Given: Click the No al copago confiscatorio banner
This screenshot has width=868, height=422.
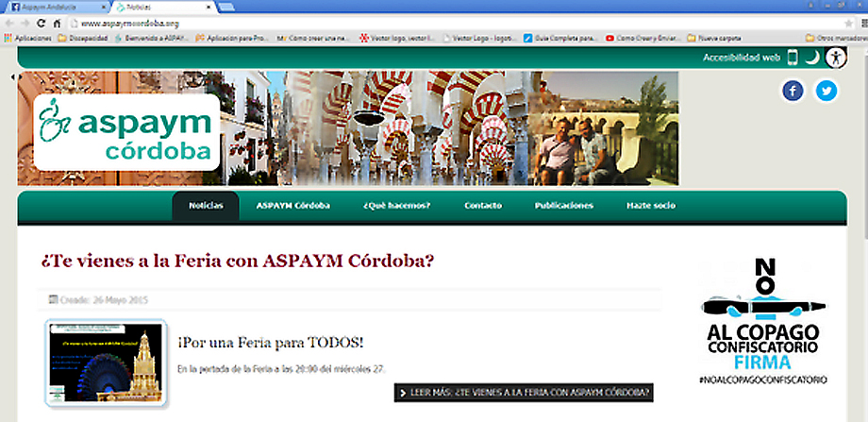Looking at the screenshot, I should (763, 322).
